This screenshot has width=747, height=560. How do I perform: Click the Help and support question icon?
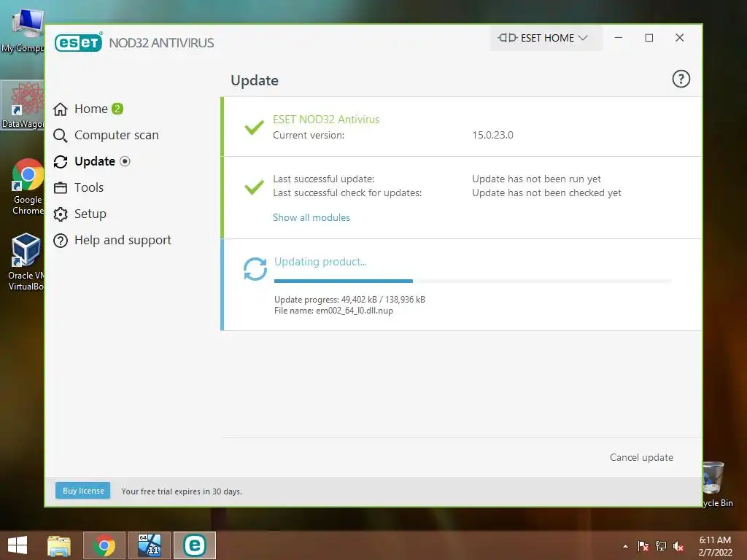pos(61,241)
